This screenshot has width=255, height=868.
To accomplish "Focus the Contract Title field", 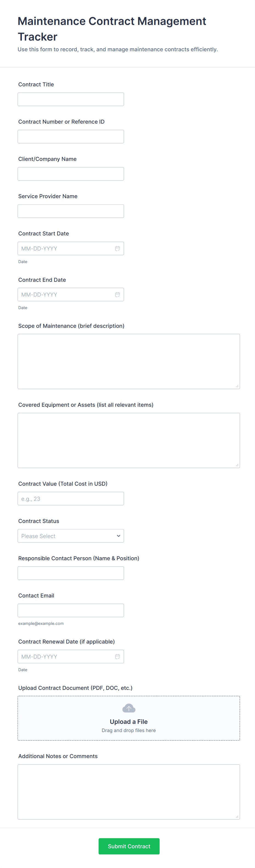I will 70,99.
